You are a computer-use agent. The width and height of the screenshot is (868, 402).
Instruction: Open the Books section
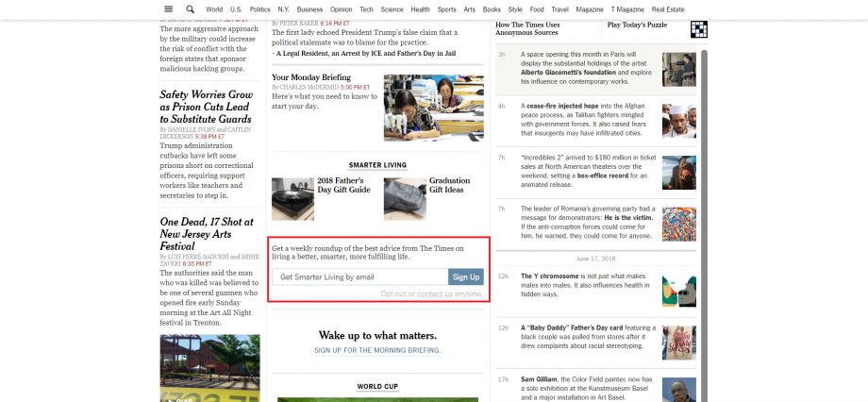pos(492,9)
